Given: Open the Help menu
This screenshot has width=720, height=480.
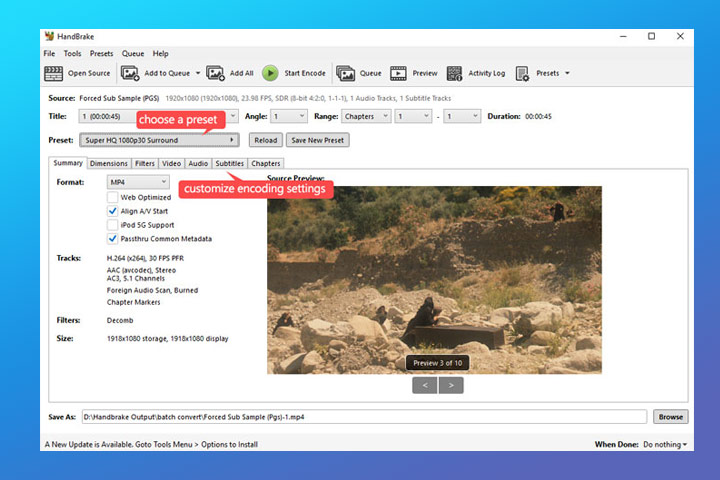Looking at the screenshot, I should pyautogui.click(x=160, y=53).
